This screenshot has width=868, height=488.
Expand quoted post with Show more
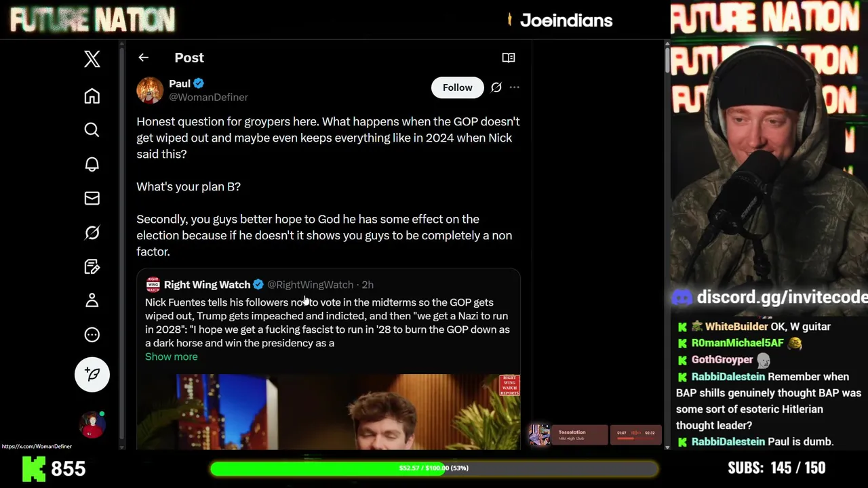click(172, 357)
